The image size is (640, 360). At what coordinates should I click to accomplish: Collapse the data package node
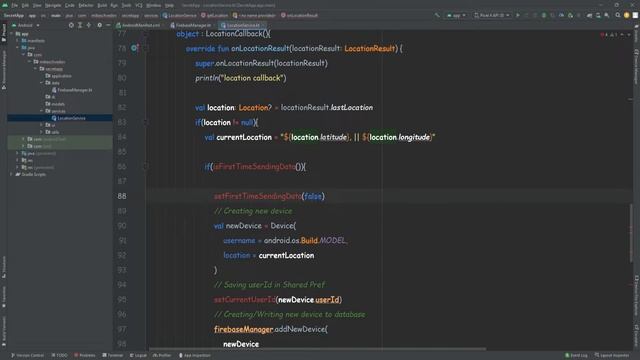[42, 83]
